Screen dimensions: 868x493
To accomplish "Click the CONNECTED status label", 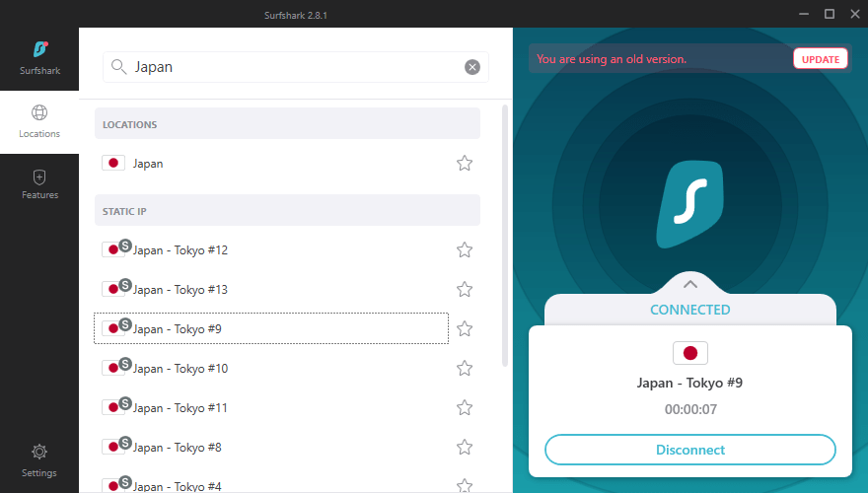I will pyautogui.click(x=689, y=310).
